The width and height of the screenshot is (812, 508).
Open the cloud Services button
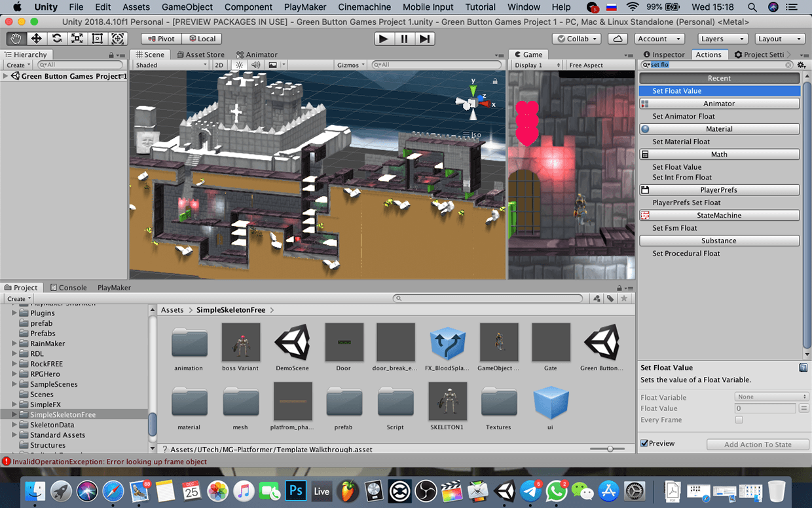pyautogui.click(x=617, y=39)
